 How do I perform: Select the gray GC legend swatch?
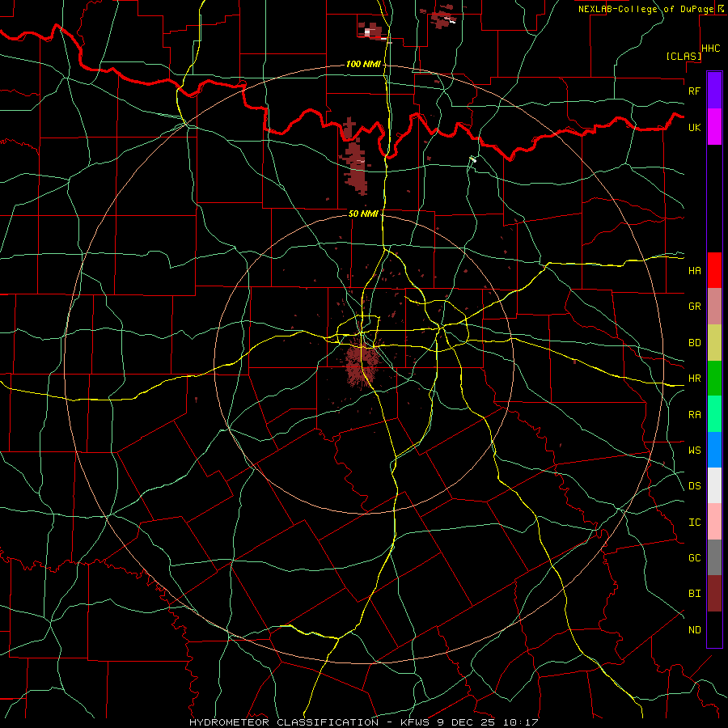[x=714, y=557]
